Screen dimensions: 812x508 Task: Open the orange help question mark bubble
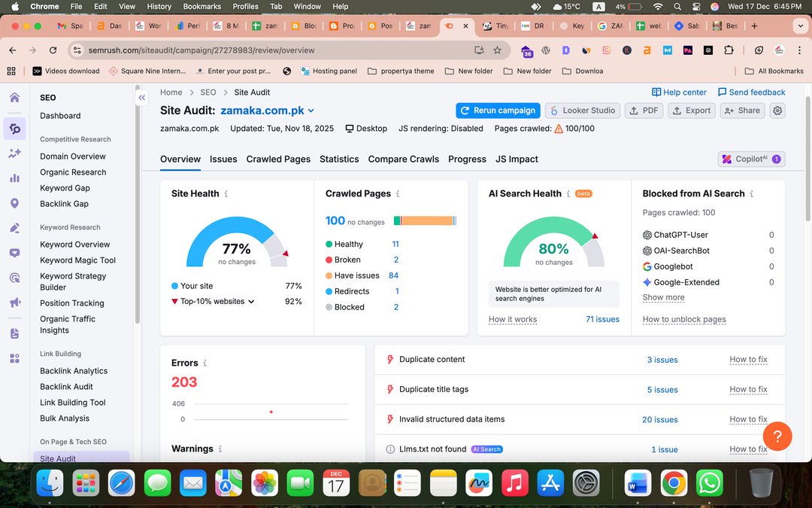777,436
